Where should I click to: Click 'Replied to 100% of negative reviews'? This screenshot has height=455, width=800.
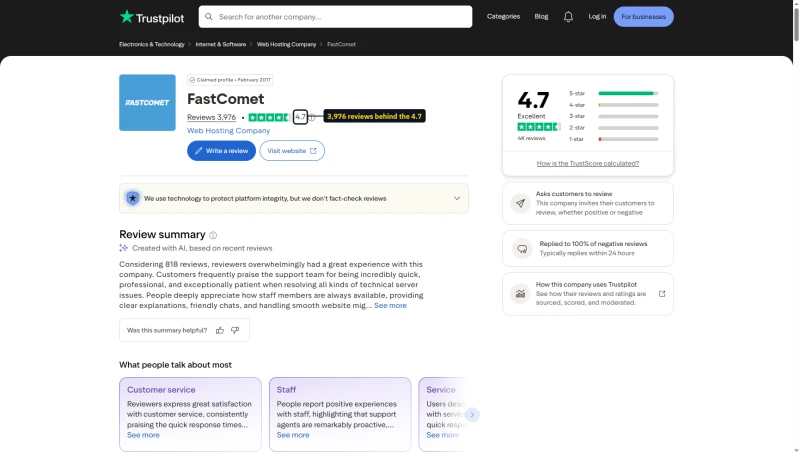tap(593, 244)
